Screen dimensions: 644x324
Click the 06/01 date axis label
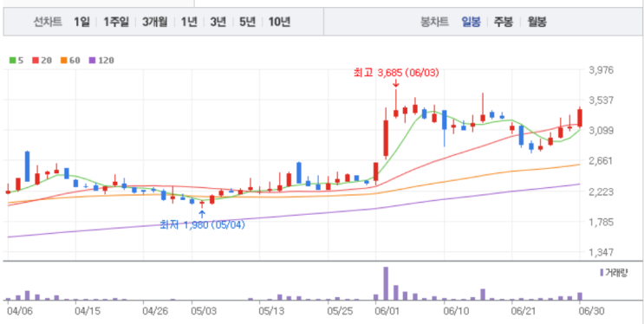[387, 312]
